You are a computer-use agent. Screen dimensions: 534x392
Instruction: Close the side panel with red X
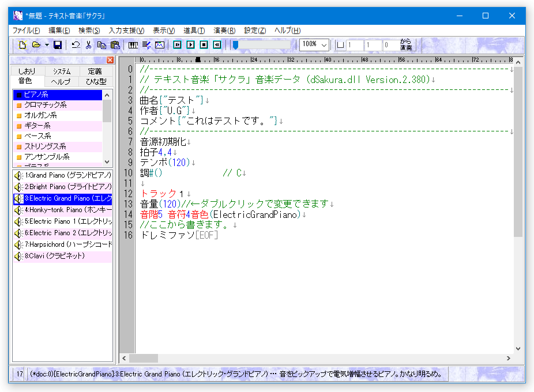(x=110, y=60)
